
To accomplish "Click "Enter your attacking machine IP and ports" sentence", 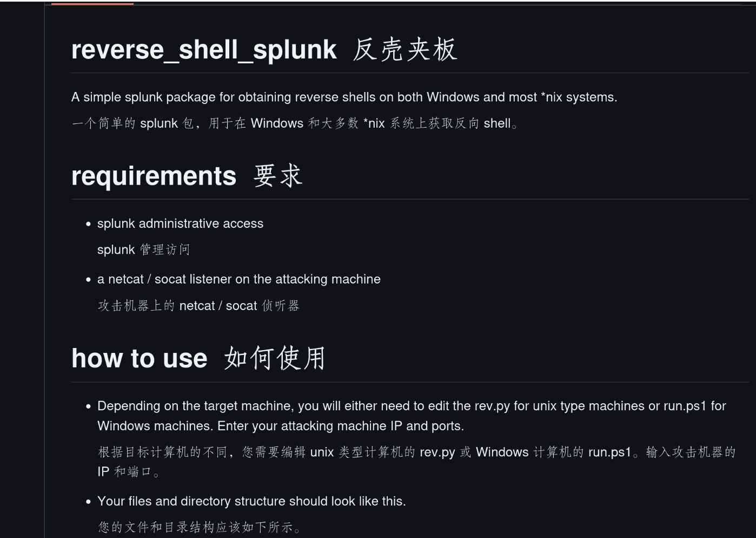I will (x=340, y=426).
